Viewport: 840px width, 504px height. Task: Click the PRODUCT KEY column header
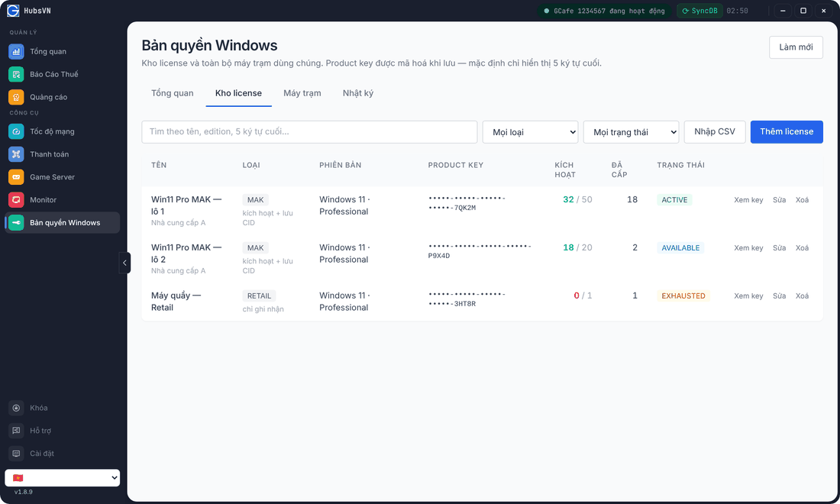click(455, 165)
